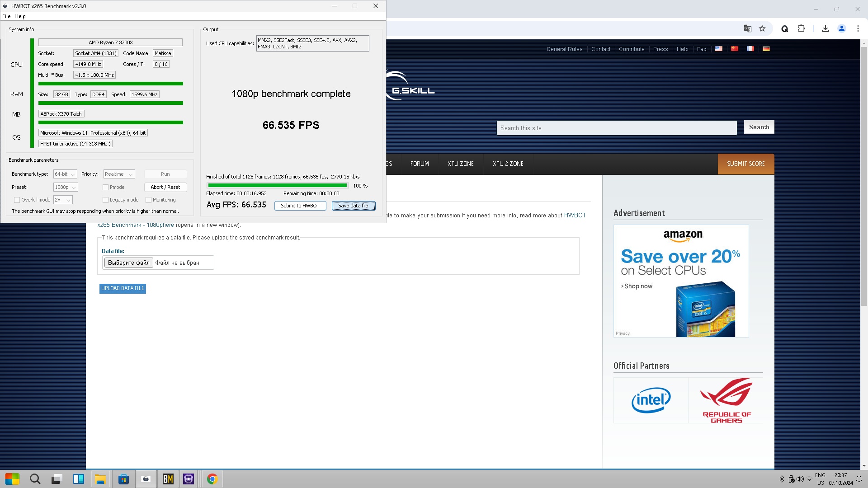Enable Overkill mode checkbox
868x488 pixels.
pos(17,200)
